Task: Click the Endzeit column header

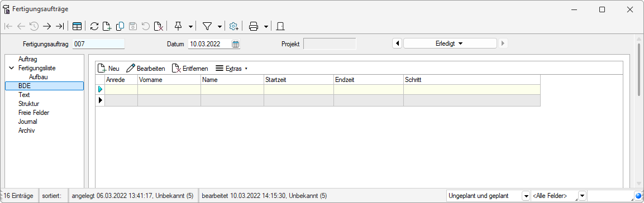Action: point(369,80)
